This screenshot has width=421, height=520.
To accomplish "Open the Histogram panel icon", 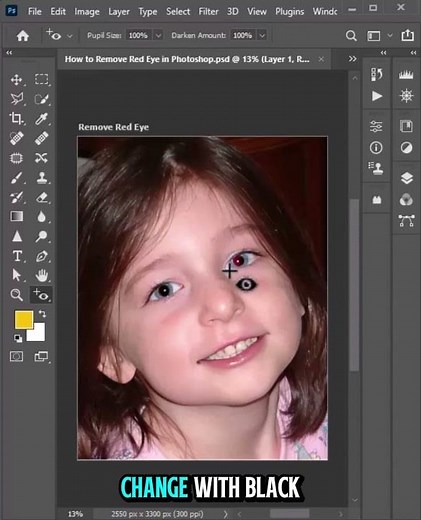I will [406, 74].
